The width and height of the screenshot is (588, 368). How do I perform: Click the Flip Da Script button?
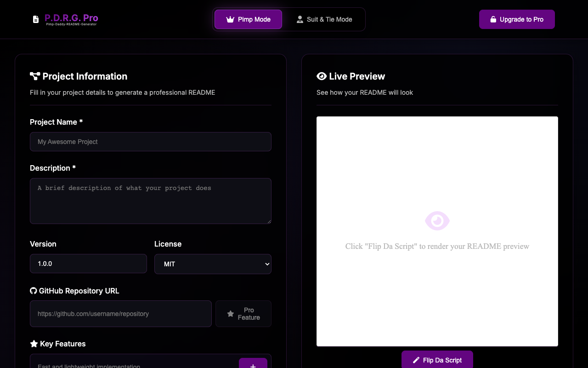pyautogui.click(x=437, y=360)
